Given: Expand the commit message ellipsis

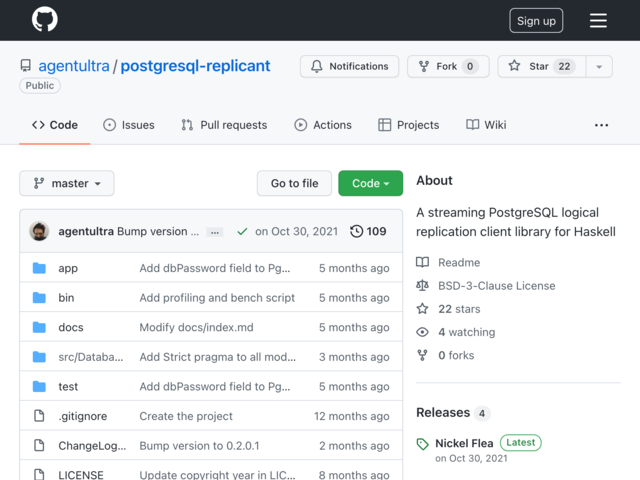Looking at the screenshot, I should point(215,232).
